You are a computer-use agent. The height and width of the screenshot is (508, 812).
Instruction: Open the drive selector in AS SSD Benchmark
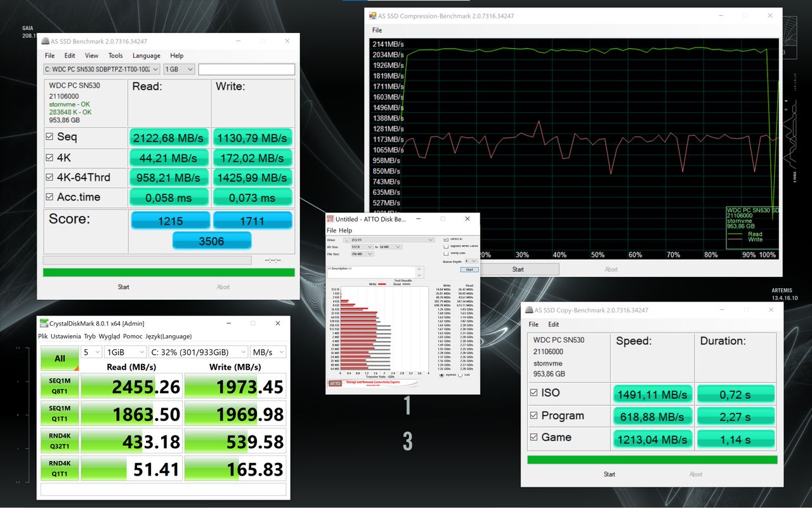click(x=101, y=69)
